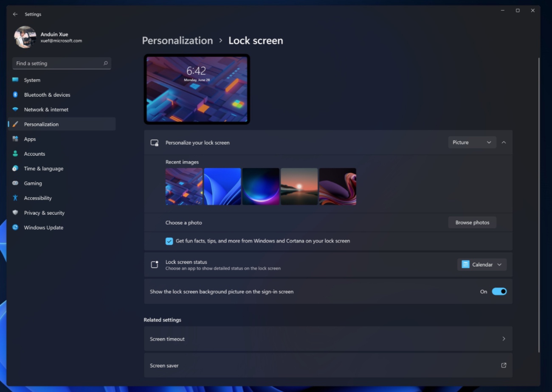Click the Windows Update sync icon
Viewport: 552px width, 392px height.
pyautogui.click(x=15, y=227)
